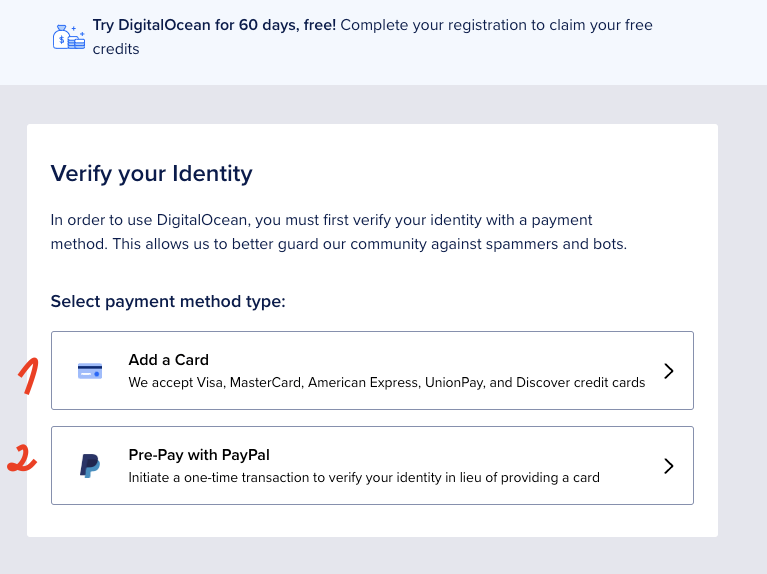
Task: Click the spammers and bots text line
Action: [338, 244]
